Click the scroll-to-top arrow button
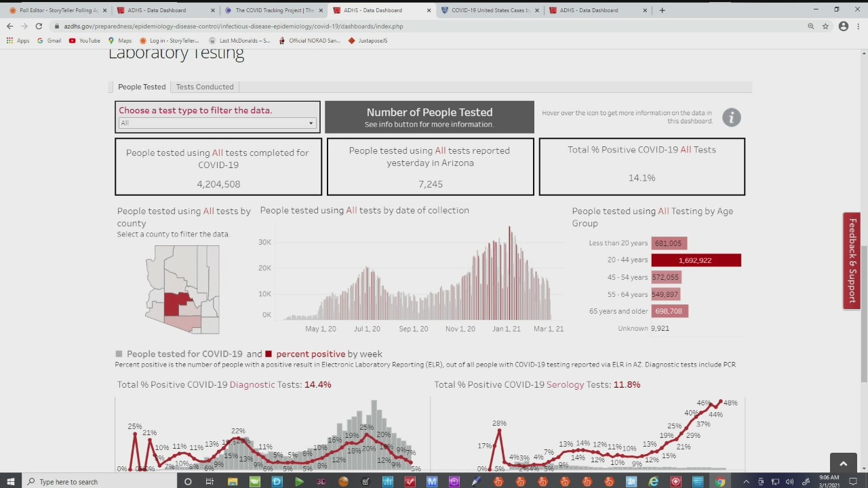The height and width of the screenshot is (488, 868). [843, 464]
